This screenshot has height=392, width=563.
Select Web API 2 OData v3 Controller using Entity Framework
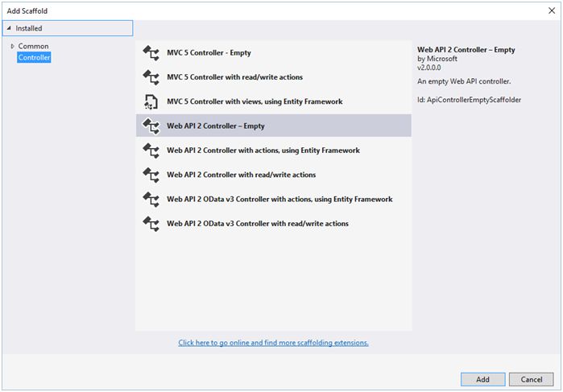click(273, 200)
